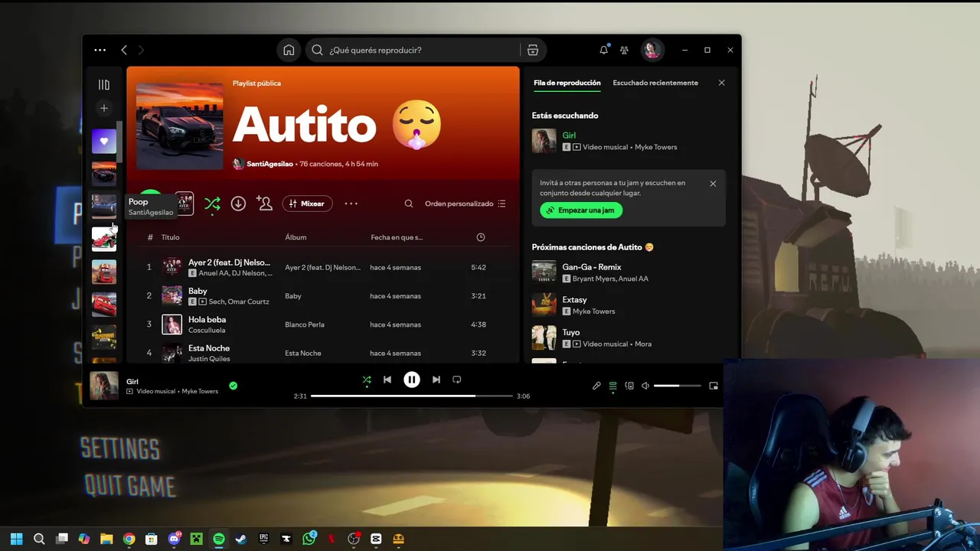Toggle the queue view icon
The image size is (980, 551).
pyautogui.click(x=612, y=386)
